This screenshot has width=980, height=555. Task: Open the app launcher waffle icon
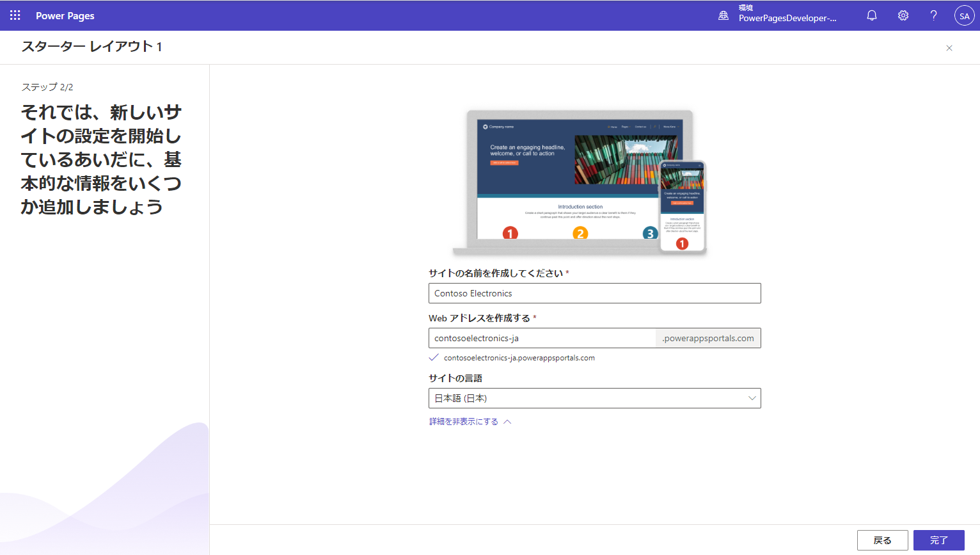[15, 15]
